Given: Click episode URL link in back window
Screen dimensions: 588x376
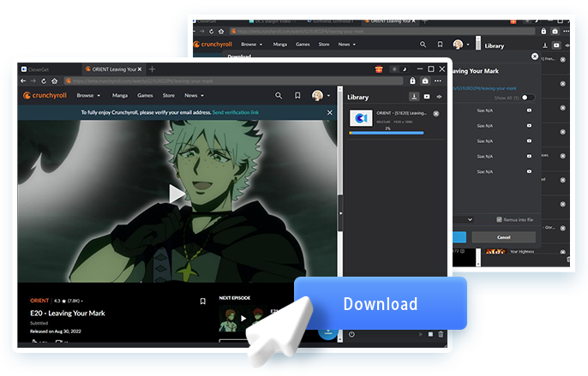Looking at the screenshot, I should tap(484, 88).
